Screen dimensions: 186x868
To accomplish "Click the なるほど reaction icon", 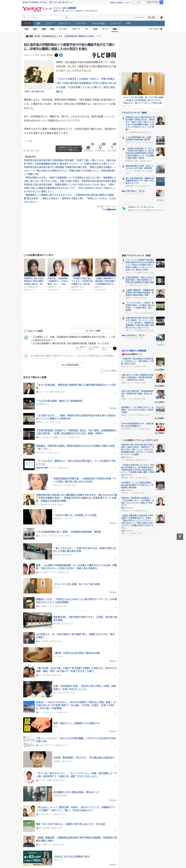I will click(91, 348).
